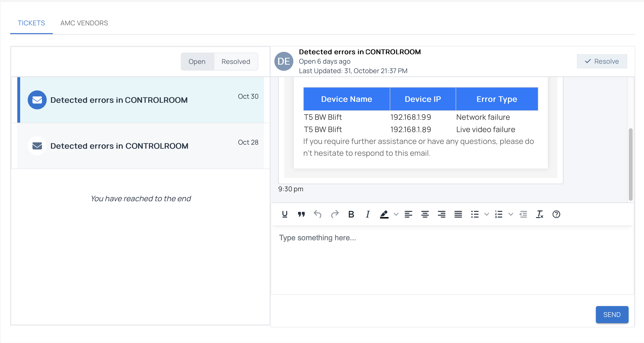Switch to the AMC VENDORS tab
Viewport: 644px width, 343px height.
(84, 23)
